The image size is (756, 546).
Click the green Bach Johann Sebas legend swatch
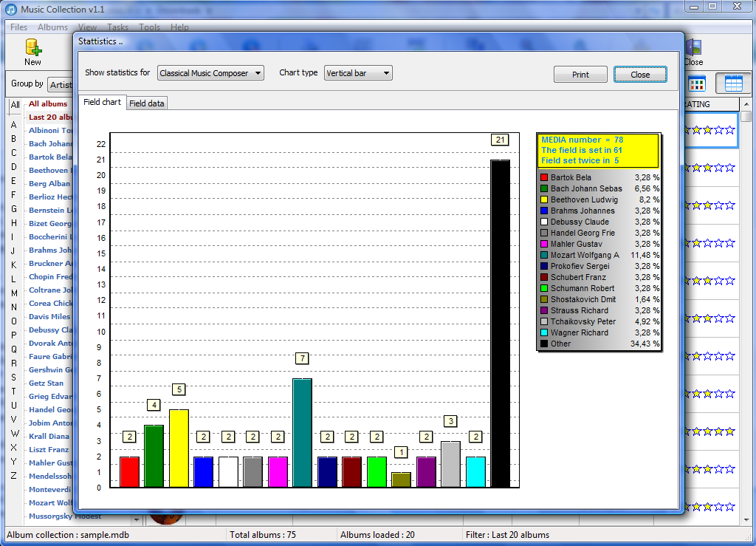[544, 188]
